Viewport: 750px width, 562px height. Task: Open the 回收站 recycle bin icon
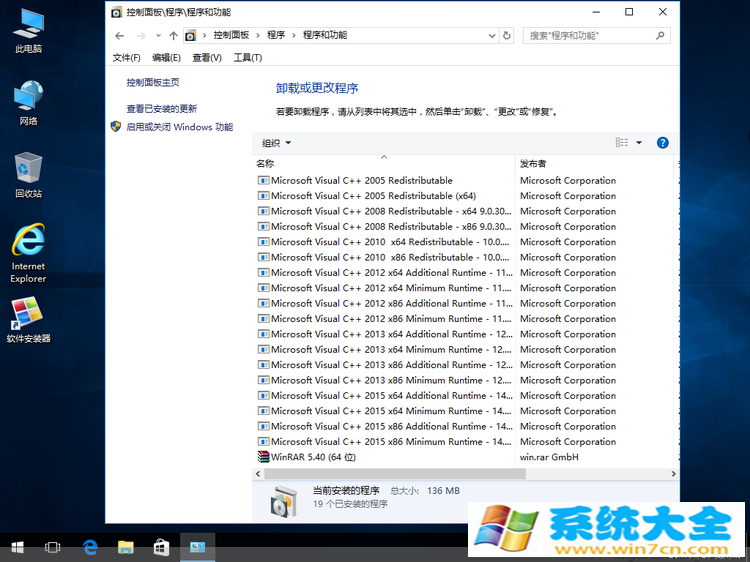[x=29, y=175]
